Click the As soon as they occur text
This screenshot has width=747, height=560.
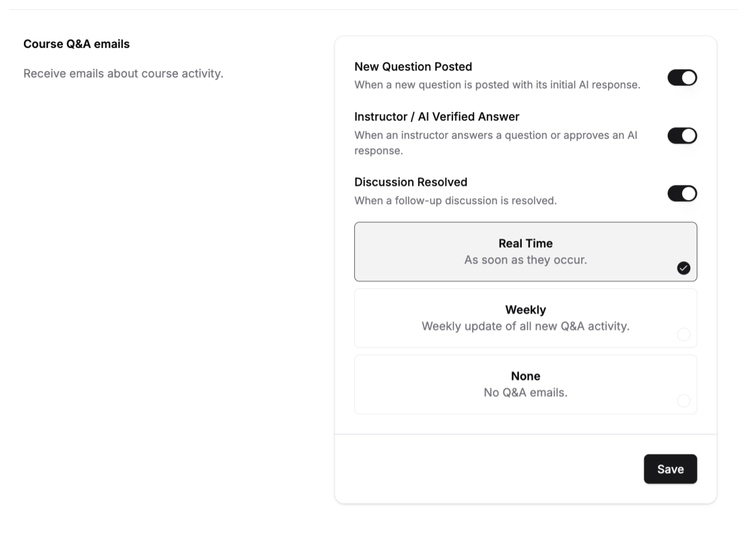[x=525, y=260]
